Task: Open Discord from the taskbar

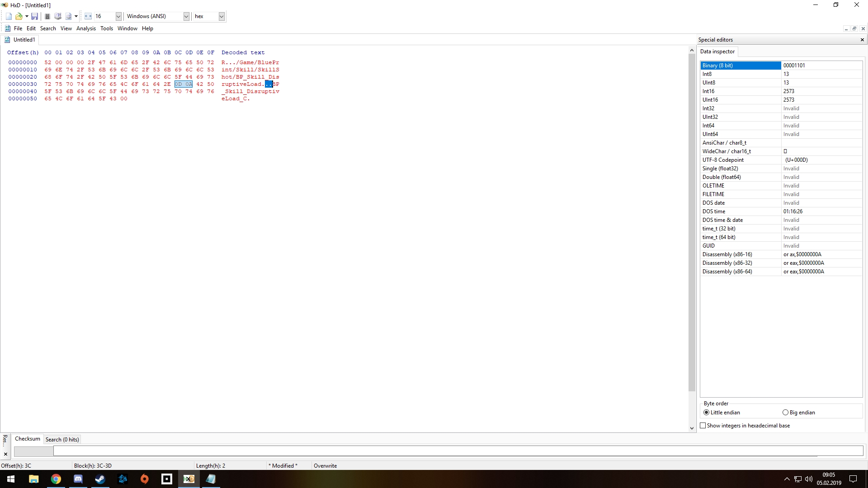Action: 78,479
